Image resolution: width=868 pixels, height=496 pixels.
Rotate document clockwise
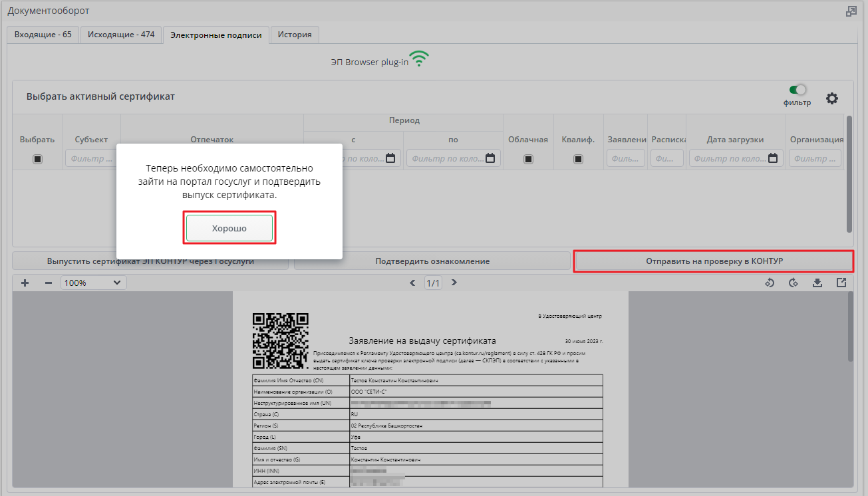pos(793,283)
